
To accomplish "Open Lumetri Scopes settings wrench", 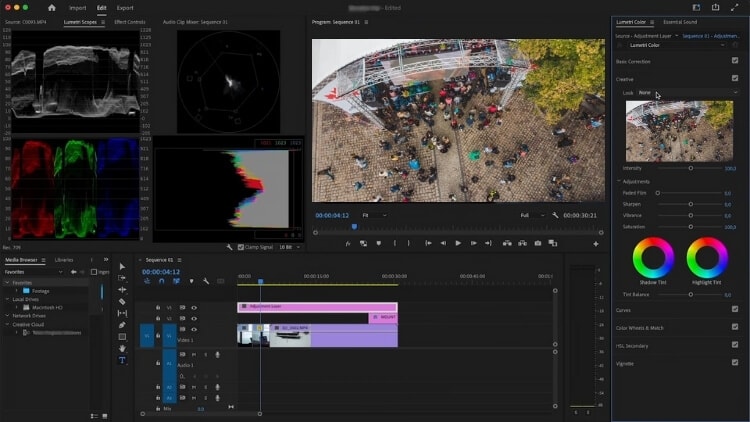I will click(230, 247).
